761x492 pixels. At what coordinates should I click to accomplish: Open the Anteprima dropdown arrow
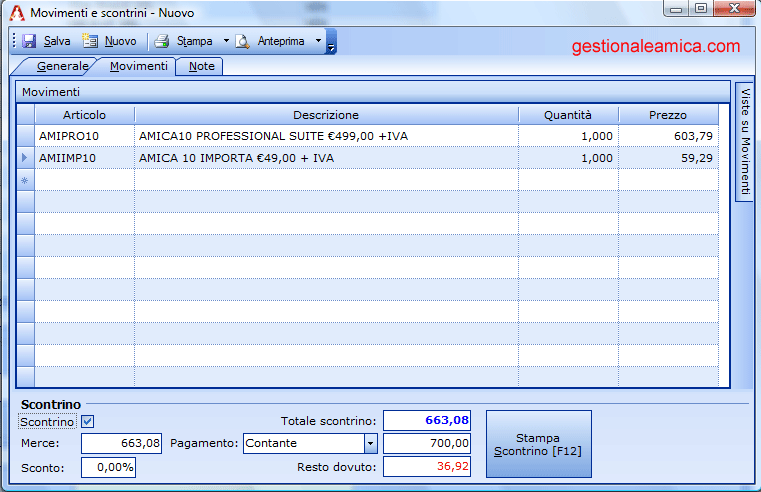tap(318, 41)
